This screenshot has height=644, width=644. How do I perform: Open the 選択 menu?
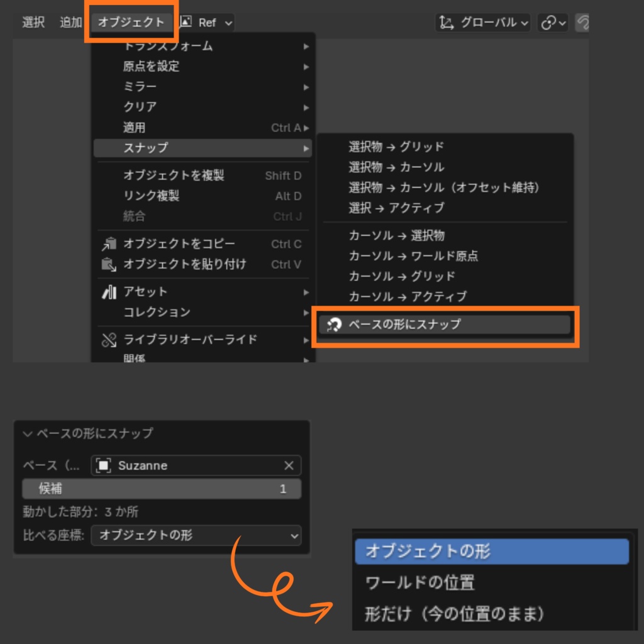point(33,22)
